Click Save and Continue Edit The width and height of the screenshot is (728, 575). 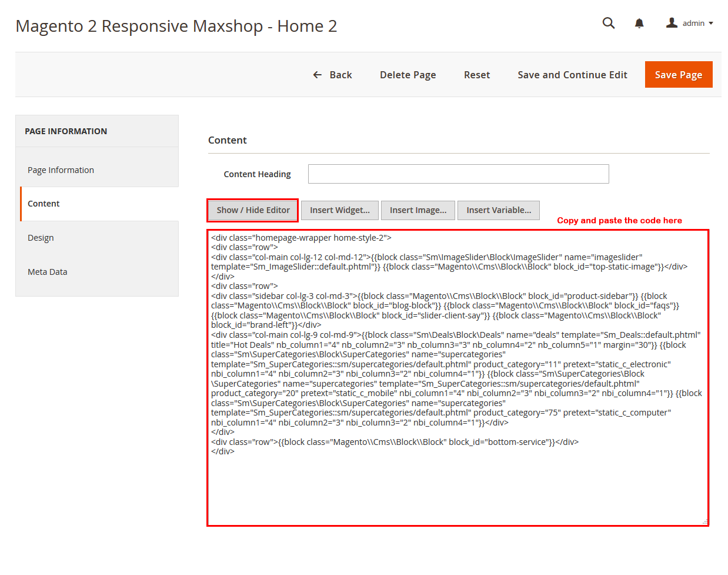[x=572, y=75]
